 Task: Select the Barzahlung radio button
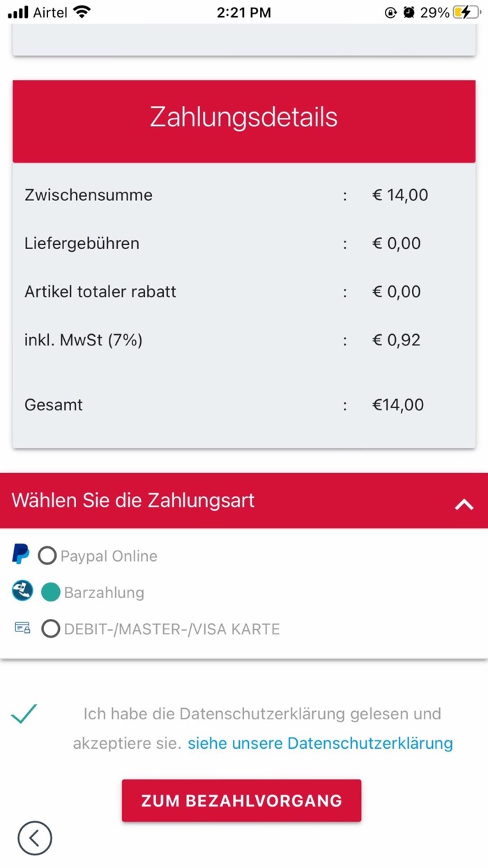(x=51, y=592)
